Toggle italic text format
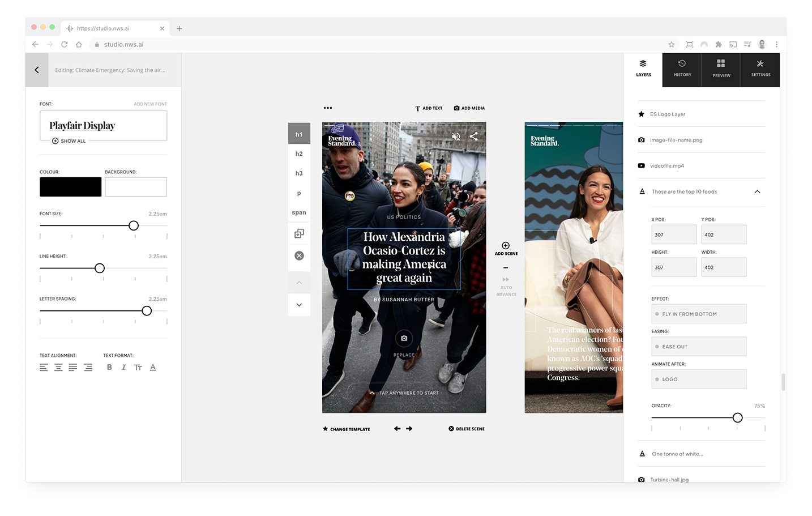This screenshot has height=516, width=812. [x=123, y=368]
